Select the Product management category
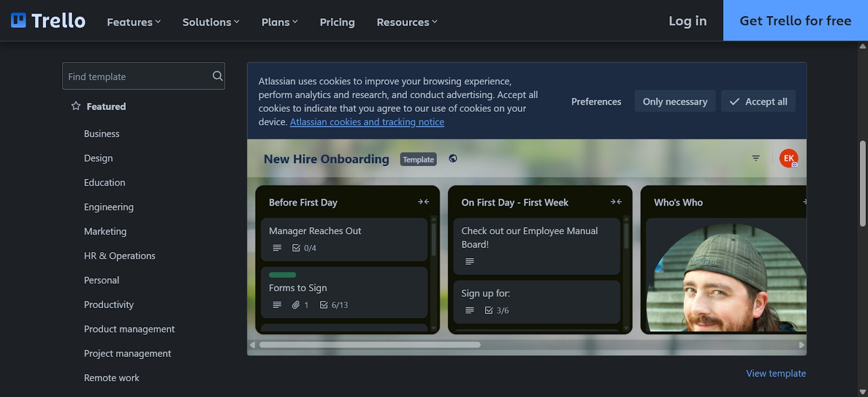The image size is (868, 397). (129, 329)
